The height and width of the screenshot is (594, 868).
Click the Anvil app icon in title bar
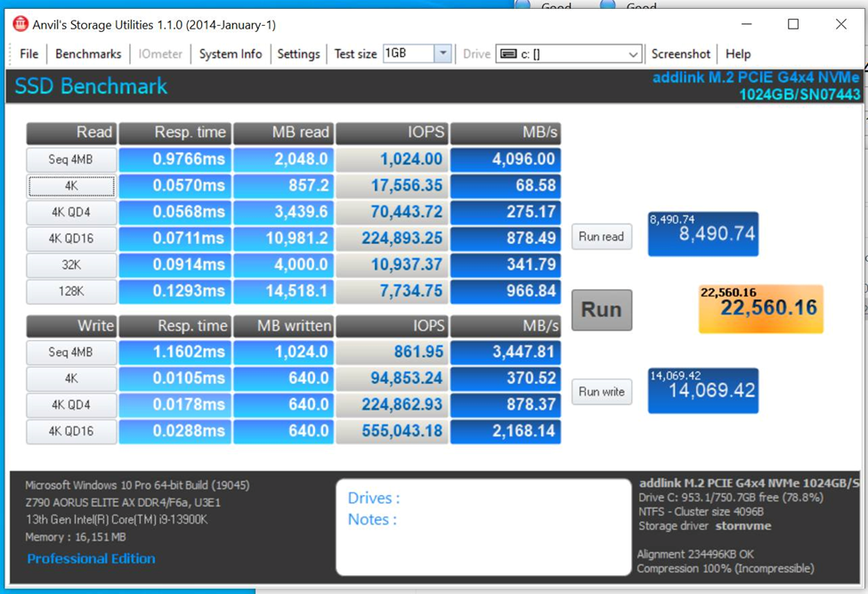[x=20, y=24]
